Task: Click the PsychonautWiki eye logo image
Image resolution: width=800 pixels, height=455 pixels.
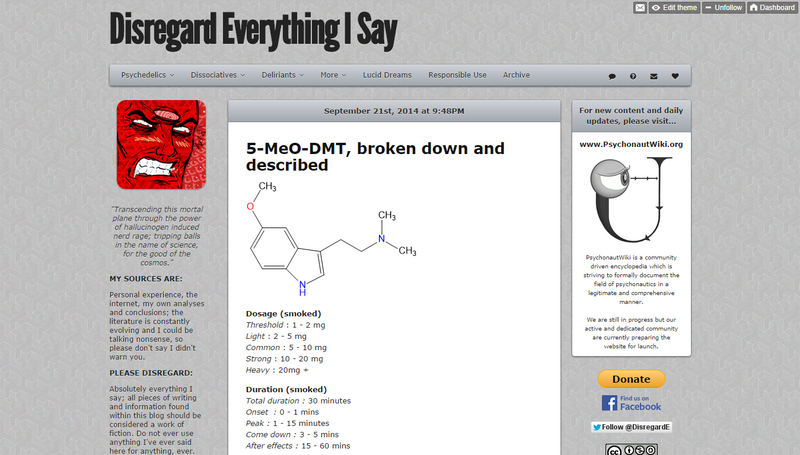Action: (x=631, y=199)
